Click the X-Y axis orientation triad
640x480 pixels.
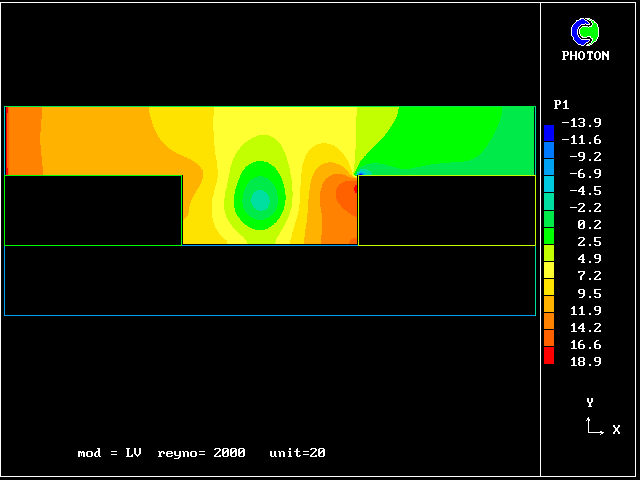click(595, 427)
